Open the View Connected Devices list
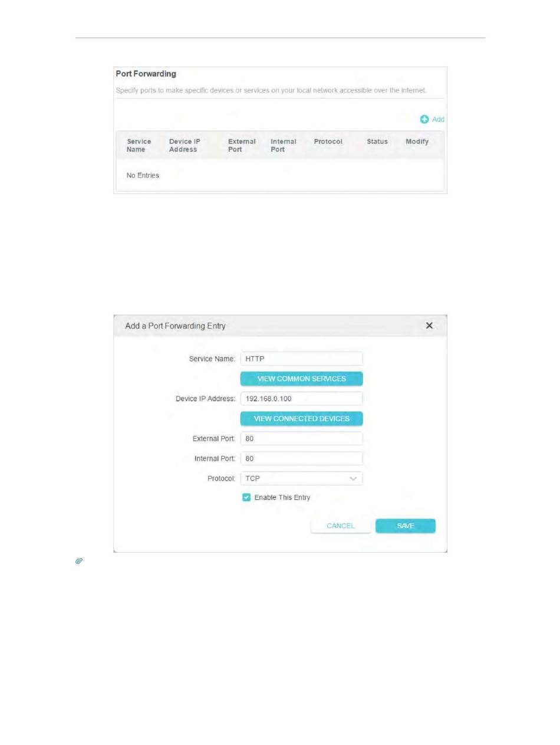 pyautogui.click(x=301, y=418)
